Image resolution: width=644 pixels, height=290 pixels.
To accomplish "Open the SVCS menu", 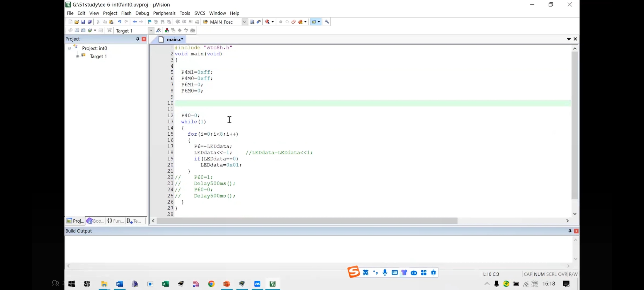I will pyautogui.click(x=200, y=13).
